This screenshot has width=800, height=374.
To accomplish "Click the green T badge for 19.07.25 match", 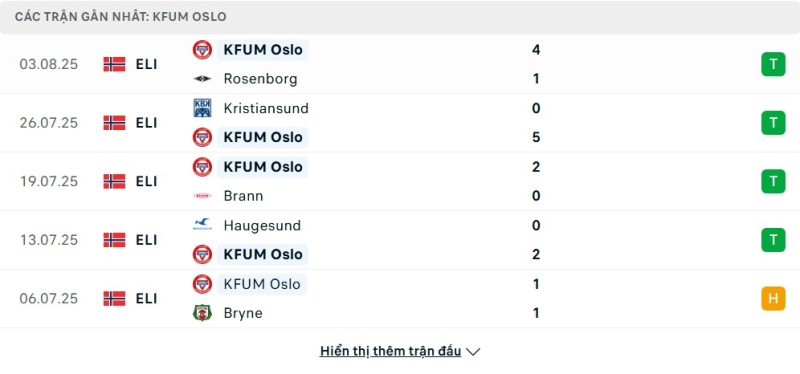I will [773, 181].
